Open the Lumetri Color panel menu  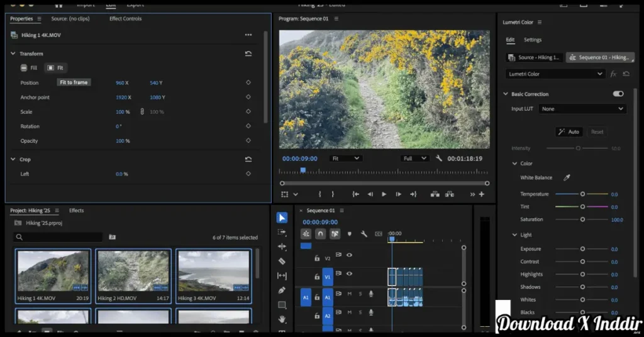click(x=539, y=22)
